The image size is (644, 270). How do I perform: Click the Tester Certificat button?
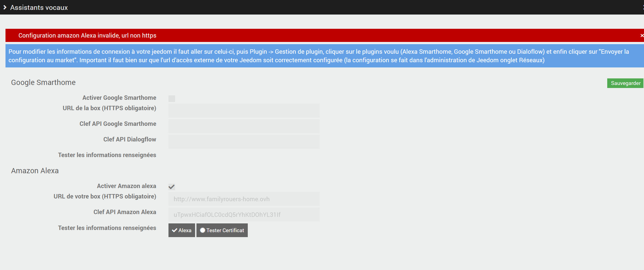click(222, 230)
